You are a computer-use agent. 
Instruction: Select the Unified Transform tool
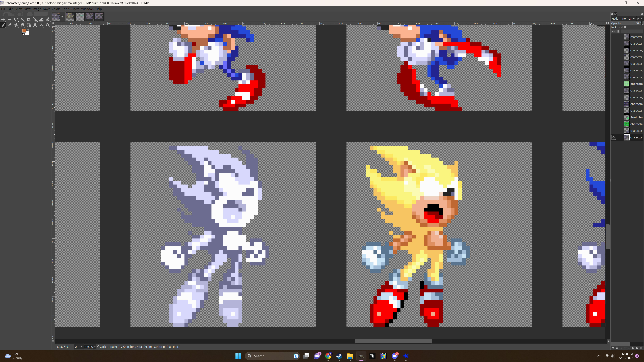[35, 19]
